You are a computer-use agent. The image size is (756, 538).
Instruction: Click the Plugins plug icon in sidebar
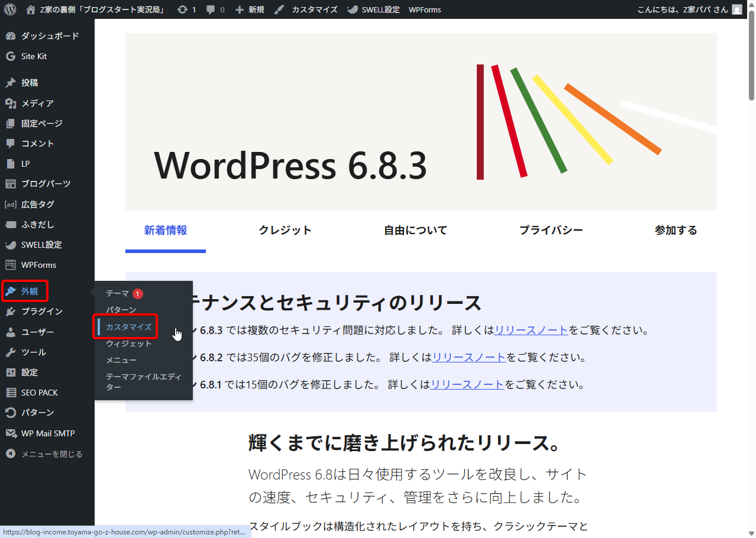(11, 312)
